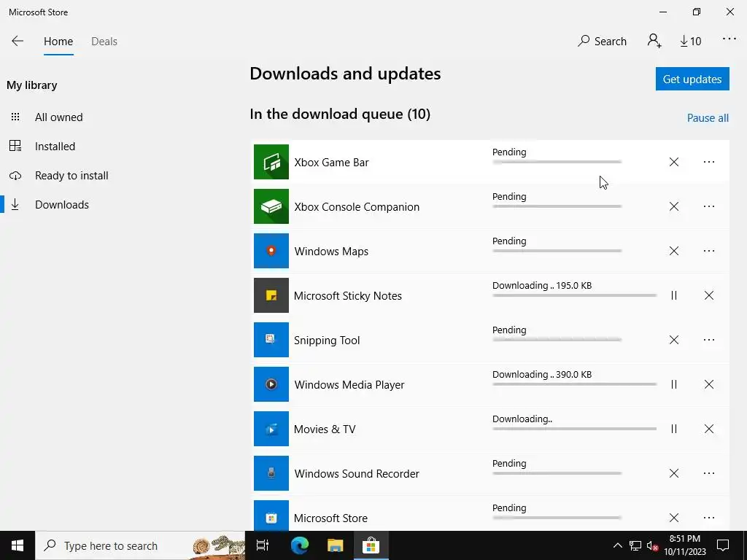
Task: Click the taskbar search field
Action: pyautogui.click(x=140, y=545)
